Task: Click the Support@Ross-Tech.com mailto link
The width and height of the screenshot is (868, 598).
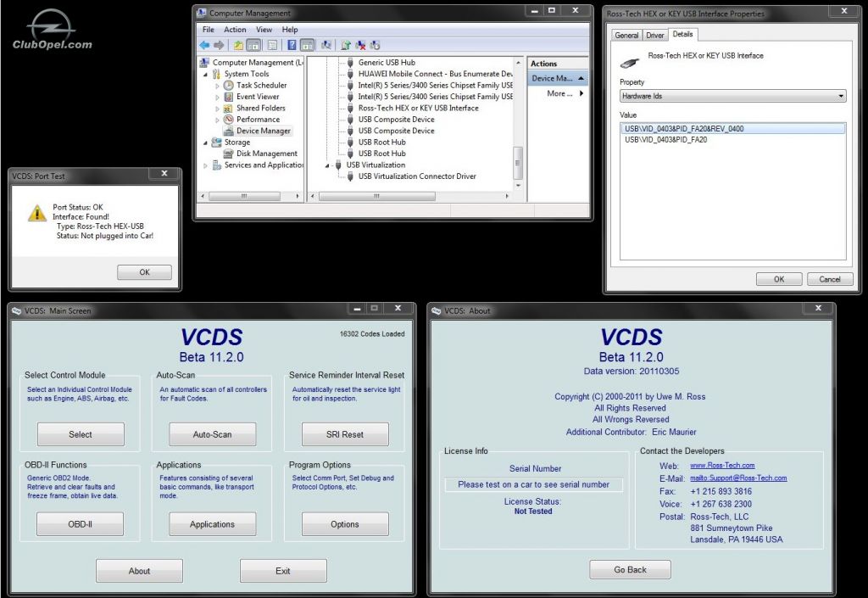Action: pyautogui.click(x=738, y=478)
